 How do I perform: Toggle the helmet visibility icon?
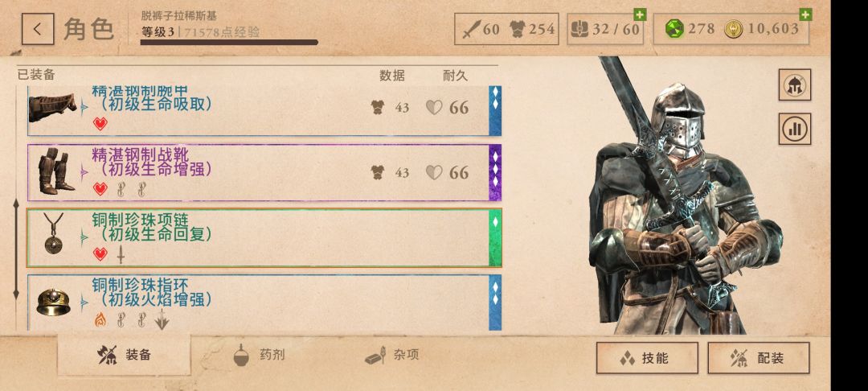(x=794, y=85)
